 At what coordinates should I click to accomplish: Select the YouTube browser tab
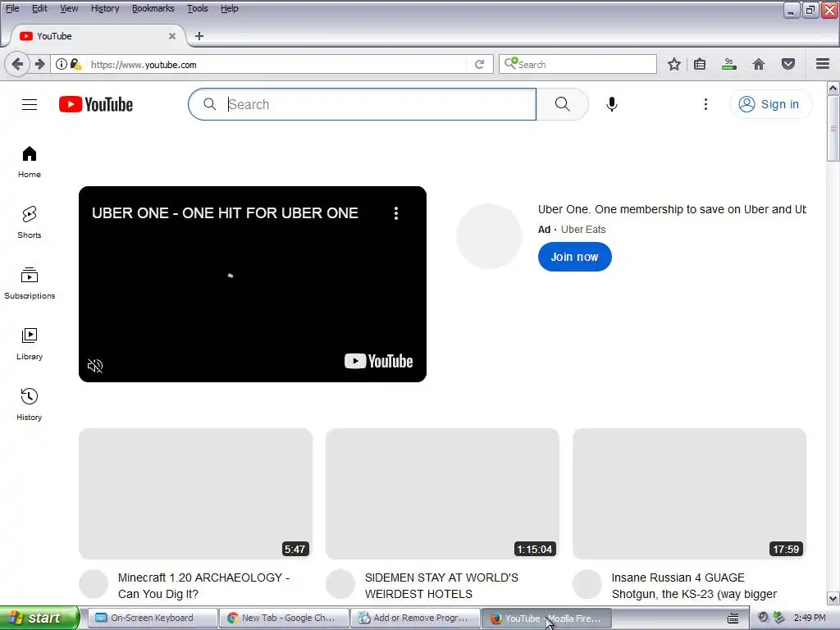pyautogui.click(x=97, y=36)
